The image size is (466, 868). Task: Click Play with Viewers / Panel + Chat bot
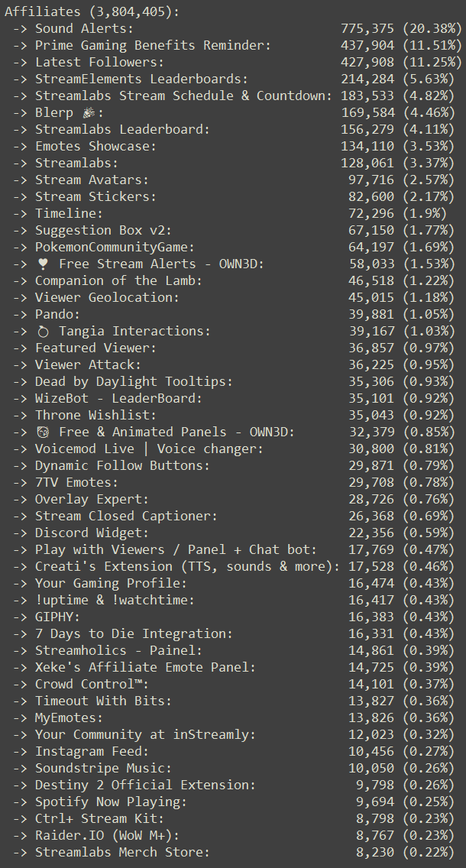[x=176, y=549]
